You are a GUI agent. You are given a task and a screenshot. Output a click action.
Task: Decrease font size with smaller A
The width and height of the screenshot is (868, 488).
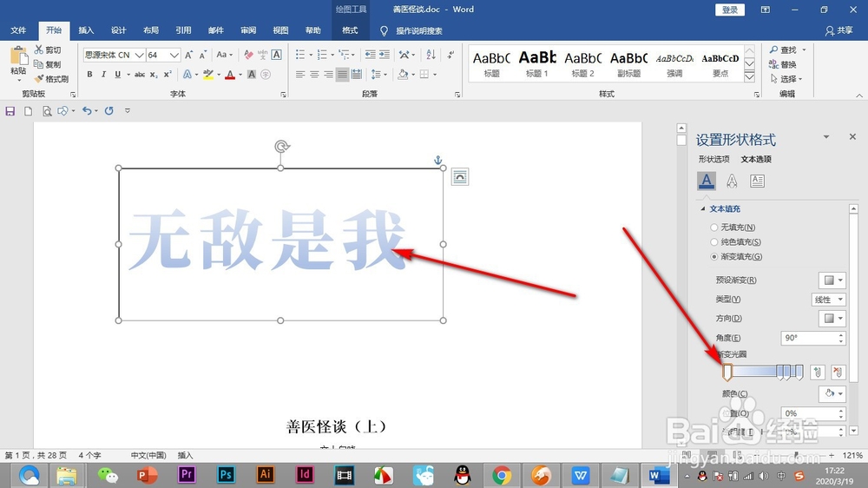(x=203, y=55)
